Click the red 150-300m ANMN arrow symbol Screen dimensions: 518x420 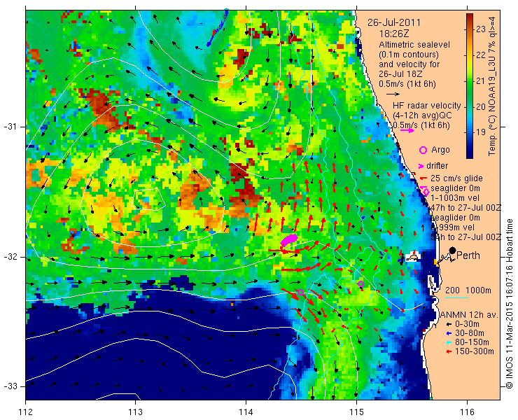tap(449, 351)
